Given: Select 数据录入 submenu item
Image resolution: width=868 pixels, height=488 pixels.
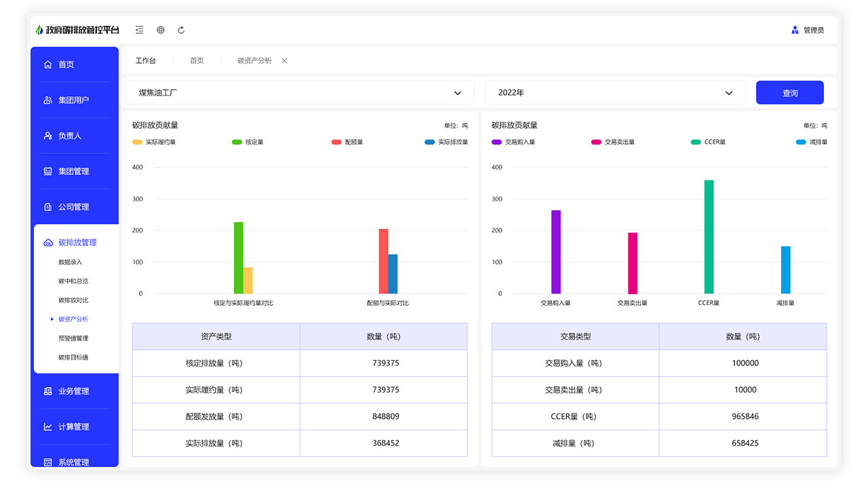Looking at the screenshot, I should [x=70, y=262].
